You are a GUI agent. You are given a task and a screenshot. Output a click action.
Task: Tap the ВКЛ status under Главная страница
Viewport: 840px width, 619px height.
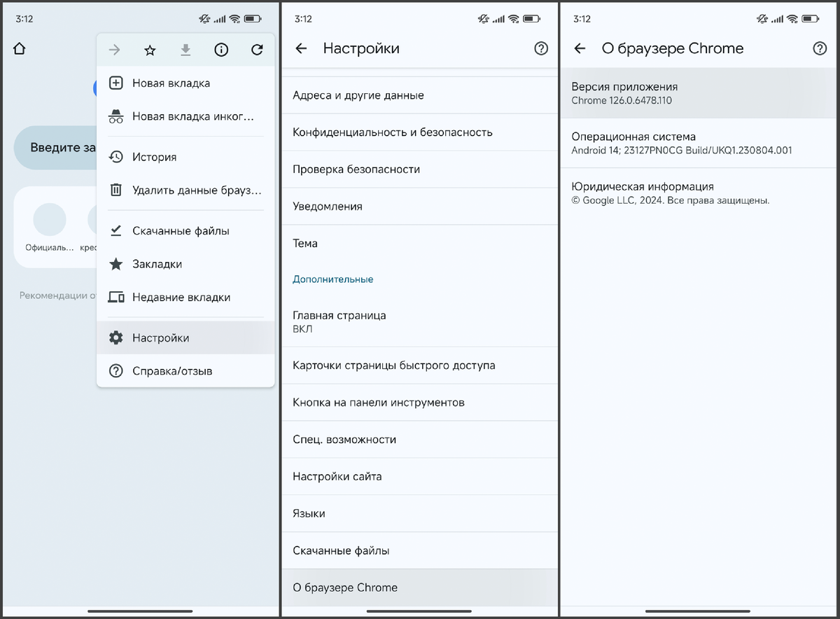coord(302,329)
